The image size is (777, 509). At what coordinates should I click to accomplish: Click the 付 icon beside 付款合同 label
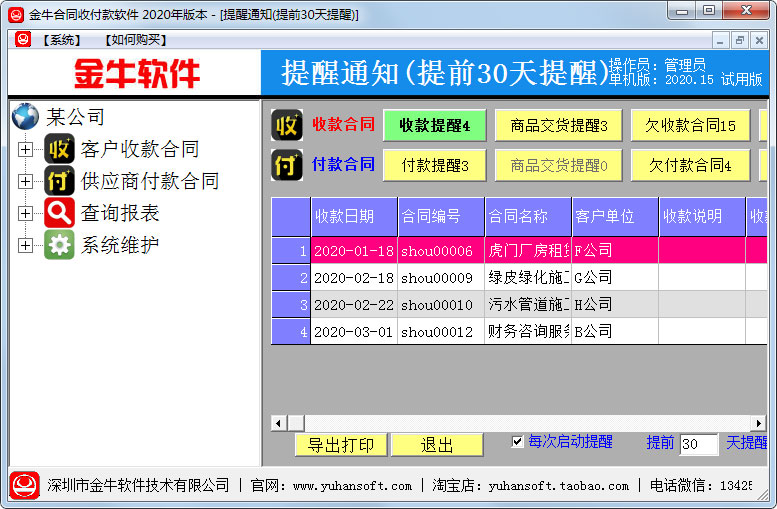[x=286, y=165]
